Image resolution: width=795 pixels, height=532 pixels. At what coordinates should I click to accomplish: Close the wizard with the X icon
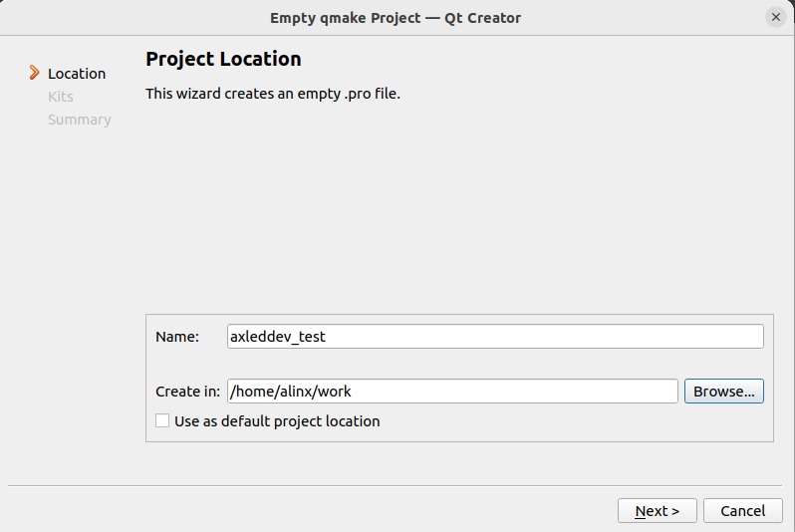776,17
